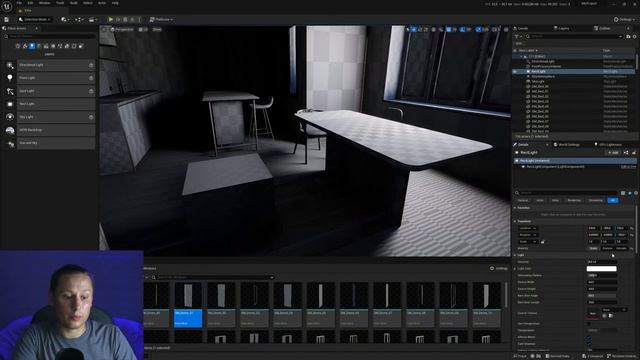Image resolution: width=640 pixels, height=360 pixels.
Task: Maximize the viewport with the corner icon
Action: click(506, 29)
